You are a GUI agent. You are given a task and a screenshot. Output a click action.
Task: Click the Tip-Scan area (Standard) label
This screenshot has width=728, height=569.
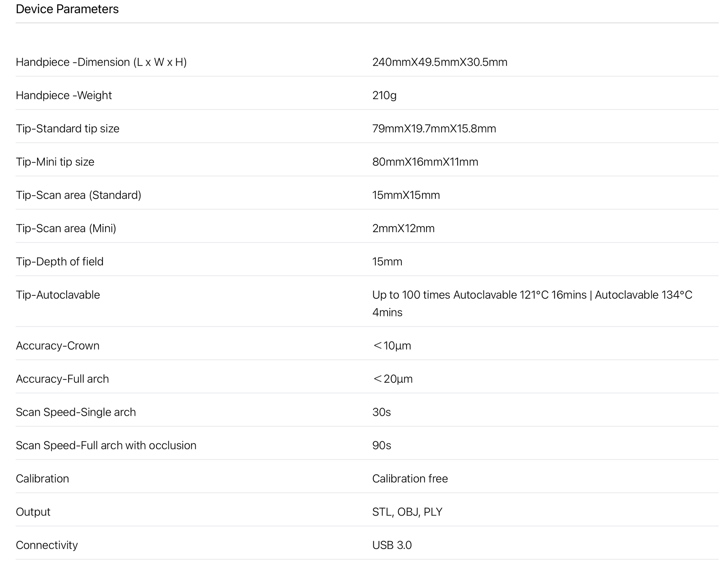78,195
